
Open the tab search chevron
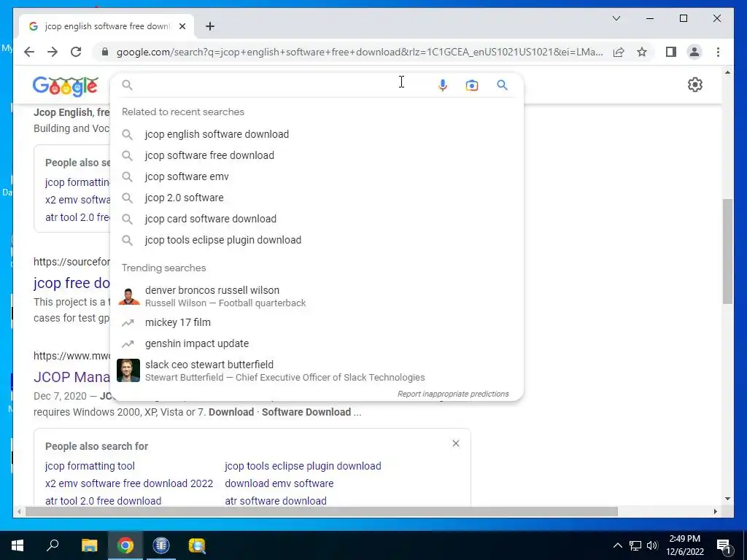(x=616, y=18)
